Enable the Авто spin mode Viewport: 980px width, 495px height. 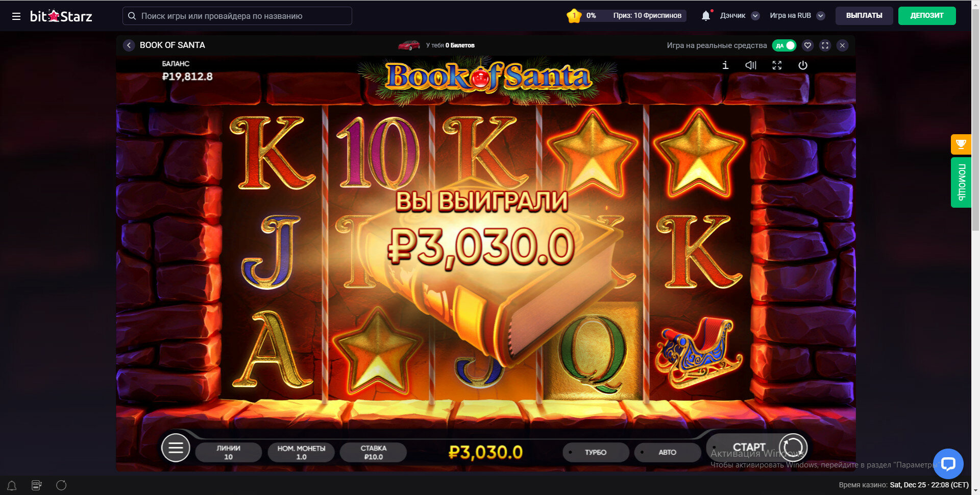pos(667,452)
